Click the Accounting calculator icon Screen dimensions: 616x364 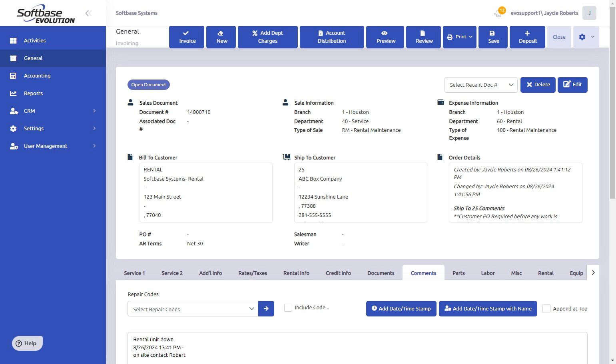[x=13, y=76]
